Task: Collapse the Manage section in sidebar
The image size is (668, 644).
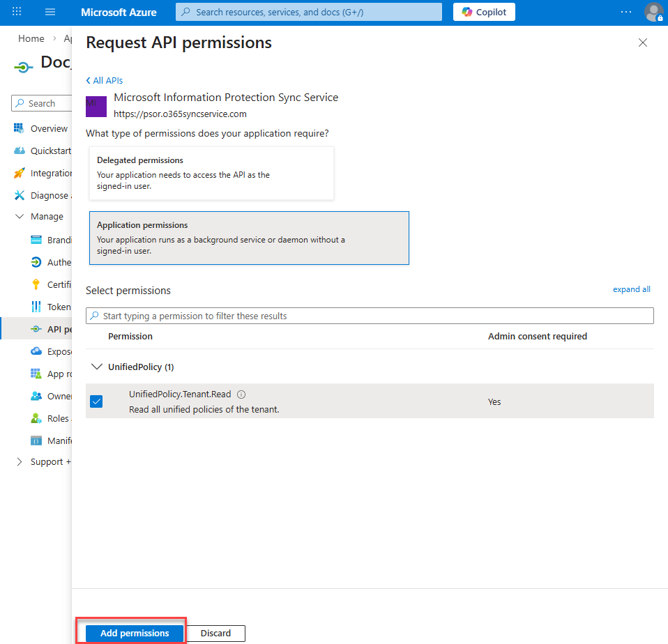Action: click(x=20, y=217)
